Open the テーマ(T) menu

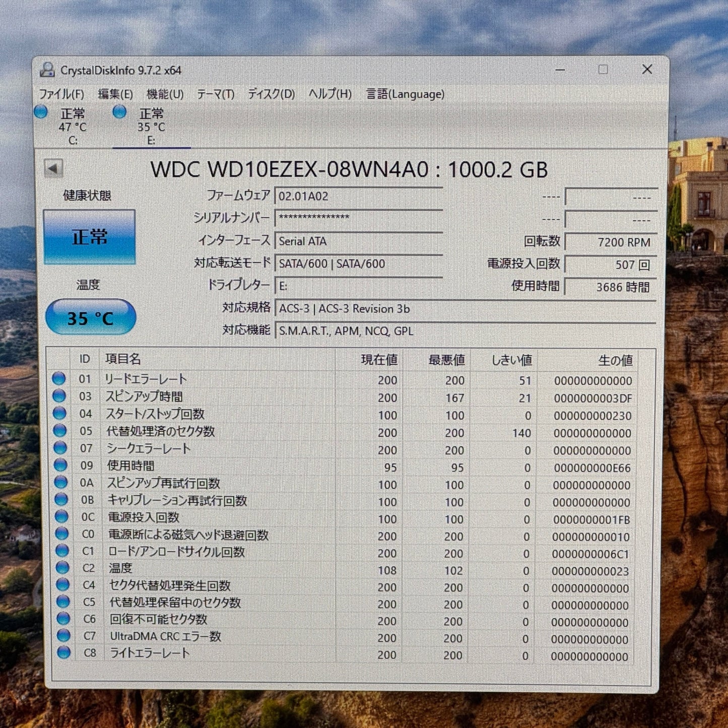pos(216,94)
